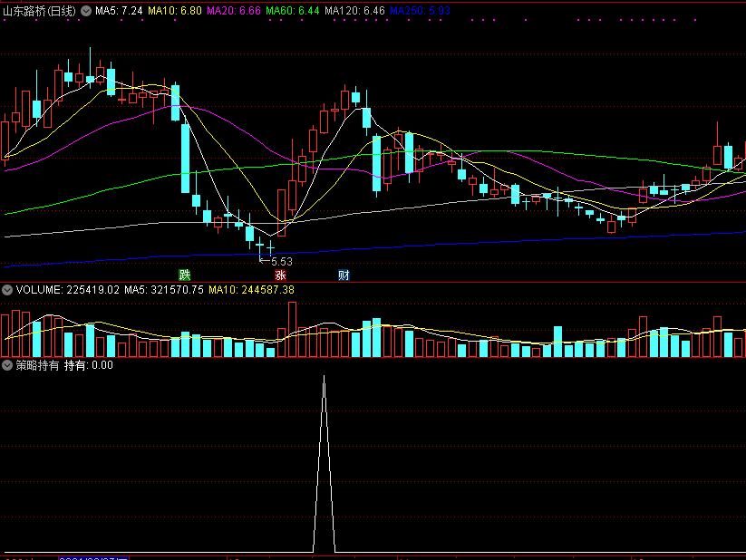The width and height of the screenshot is (746, 560).
Task: Click the 5.53 low price annotation
Action: (x=282, y=262)
